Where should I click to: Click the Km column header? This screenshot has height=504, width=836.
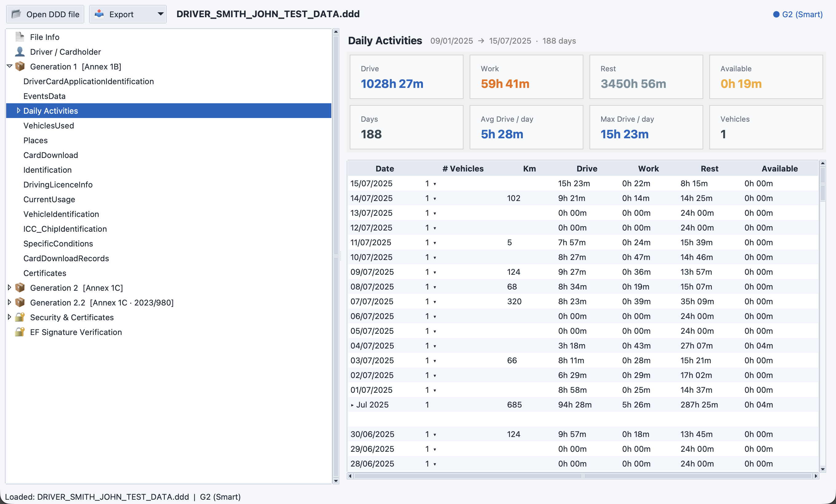tap(529, 169)
